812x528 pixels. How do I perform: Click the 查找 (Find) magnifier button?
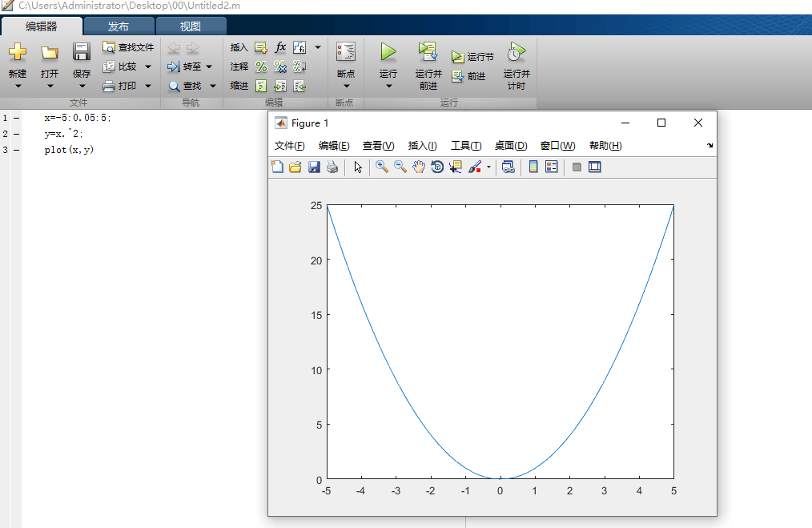click(185, 86)
